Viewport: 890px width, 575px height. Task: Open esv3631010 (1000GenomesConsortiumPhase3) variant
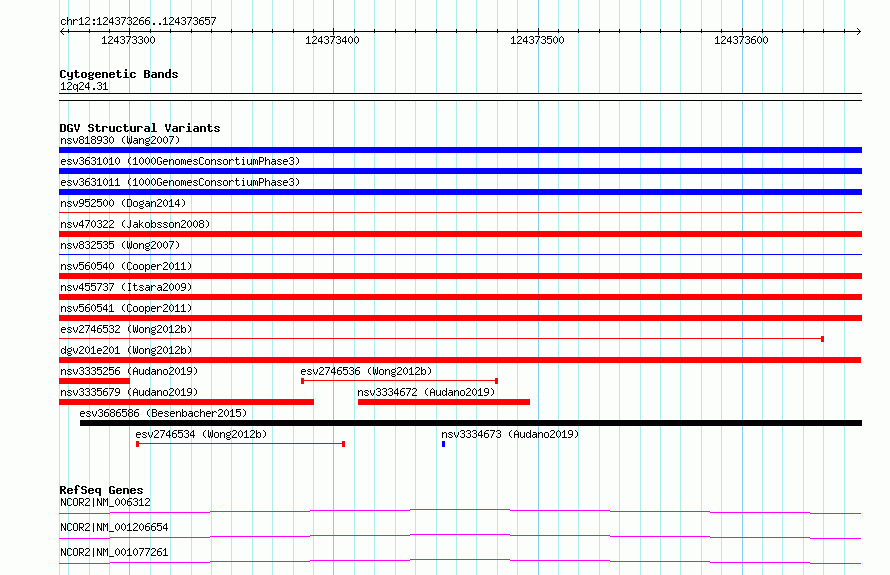pyautogui.click(x=180, y=161)
